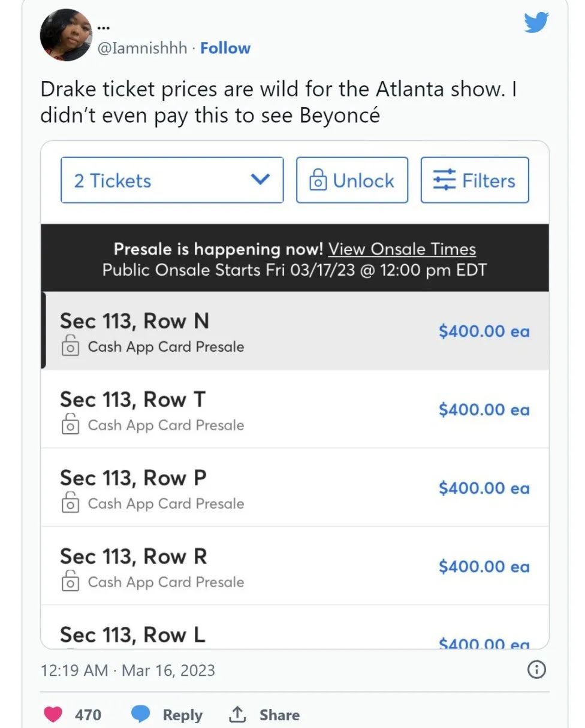The image size is (585, 728).
Task: Click lock icon under Sec 113, Row N
Action: 70,346
